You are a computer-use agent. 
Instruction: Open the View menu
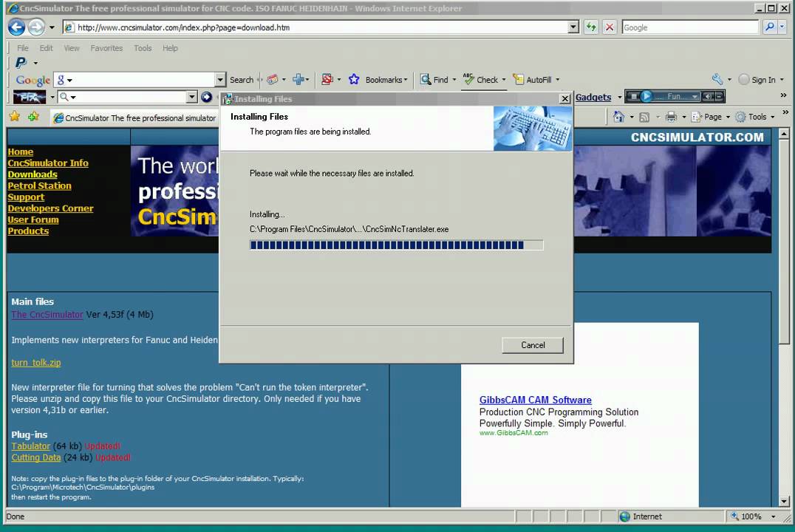pos(72,48)
